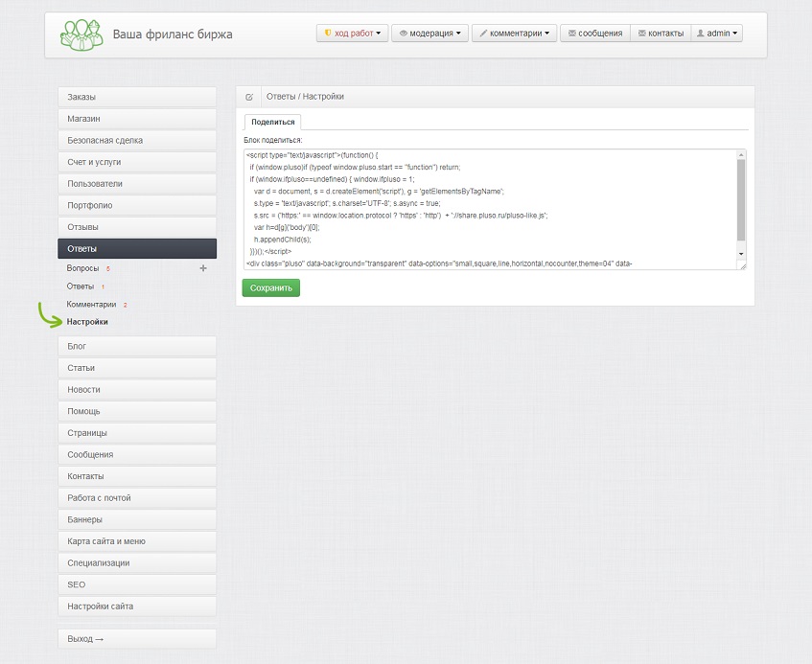The image size is (812, 664).
Task: Go to Новости in sidebar
Action: 137,390
